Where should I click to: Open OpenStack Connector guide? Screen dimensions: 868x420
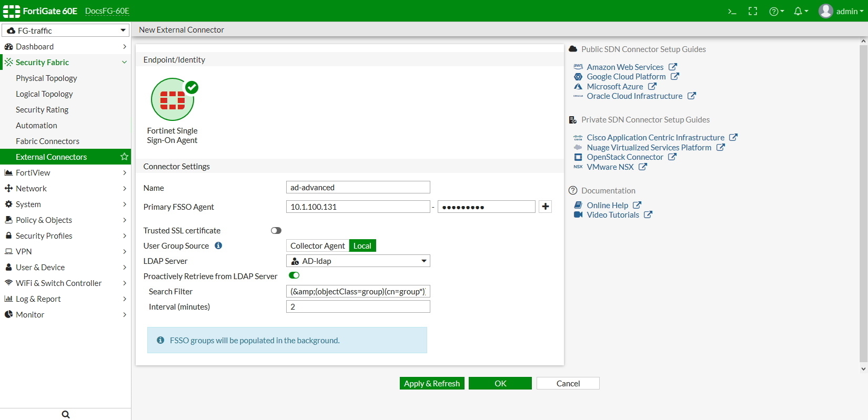pos(625,157)
